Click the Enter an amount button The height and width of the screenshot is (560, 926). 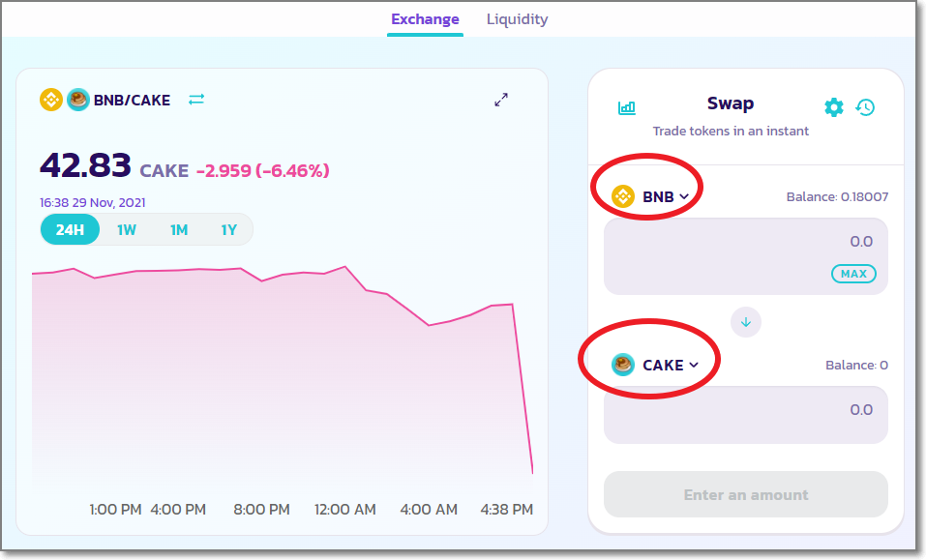[746, 494]
